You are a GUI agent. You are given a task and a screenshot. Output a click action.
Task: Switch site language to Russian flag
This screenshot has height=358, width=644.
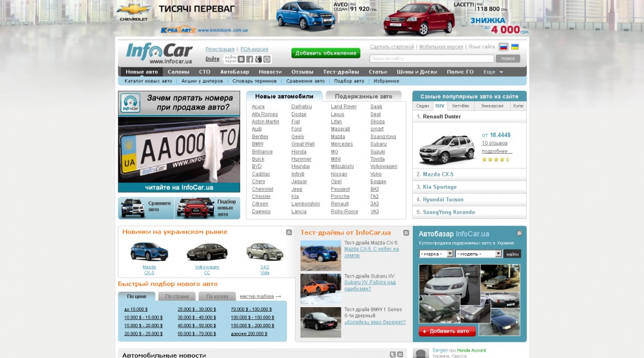pyautogui.click(x=504, y=47)
